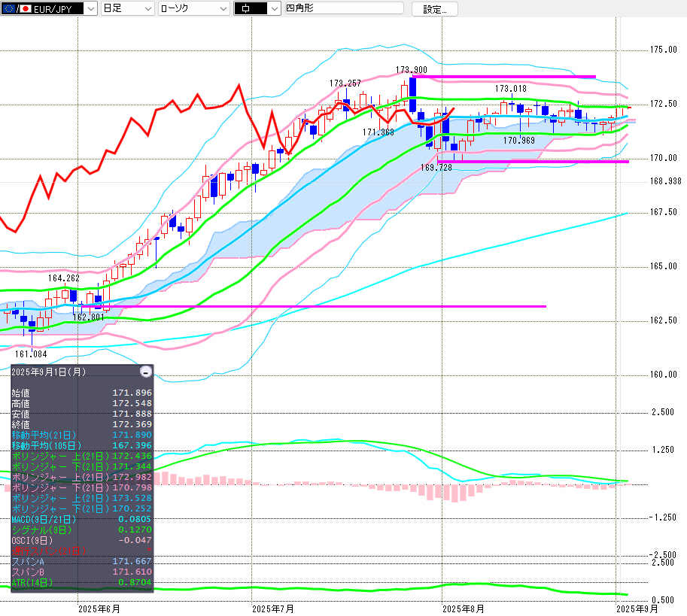Viewport: 687px width, 616px height.
Task: Select the 安値 value 171.888
Action: 132,414
